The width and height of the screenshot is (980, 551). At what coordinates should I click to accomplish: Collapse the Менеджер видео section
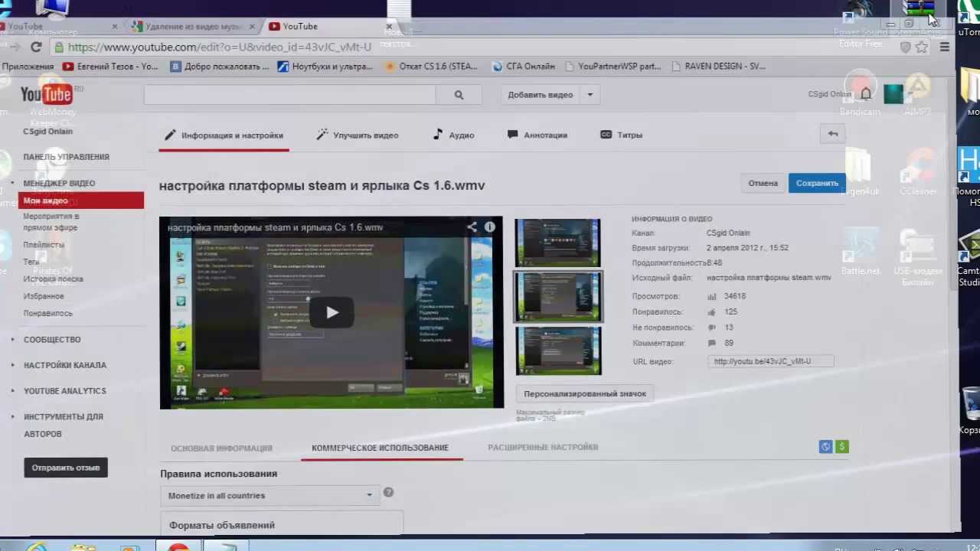point(12,183)
